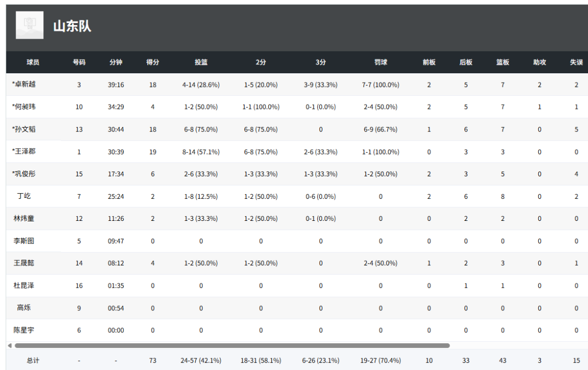
Task: Click the minutes value 17:34
Action: [116, 174]
